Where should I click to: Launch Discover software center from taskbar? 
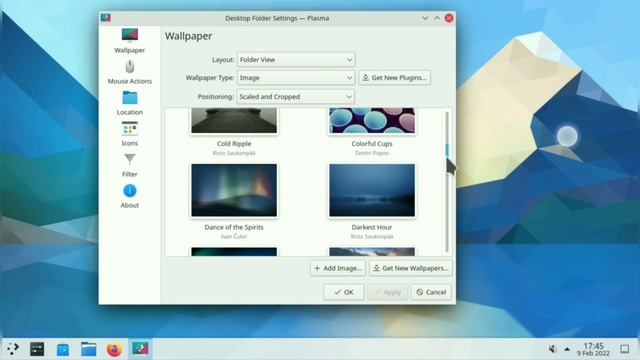63,349
